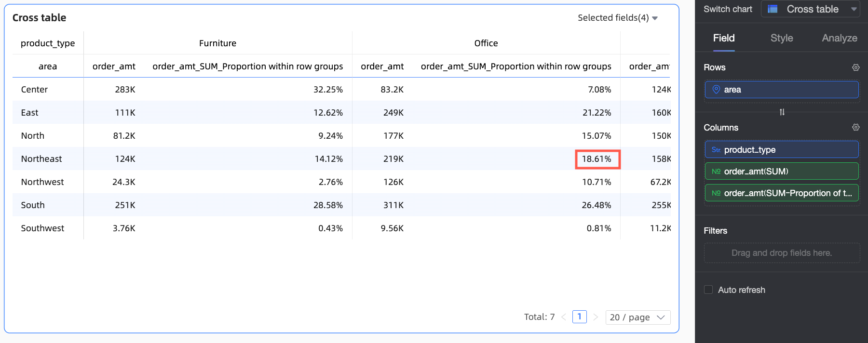
Task: Click page 1 pagination button
Action: tap(580, 317)
